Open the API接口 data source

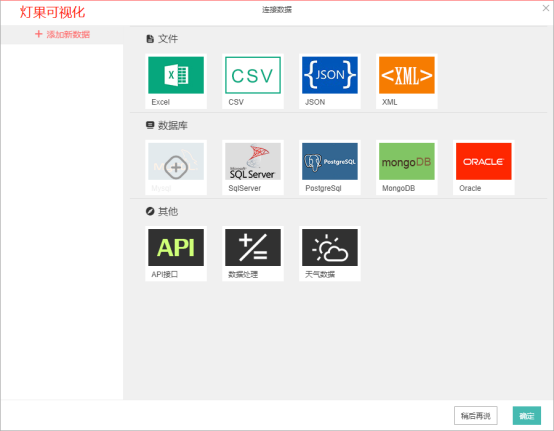(x=176, y=254)
